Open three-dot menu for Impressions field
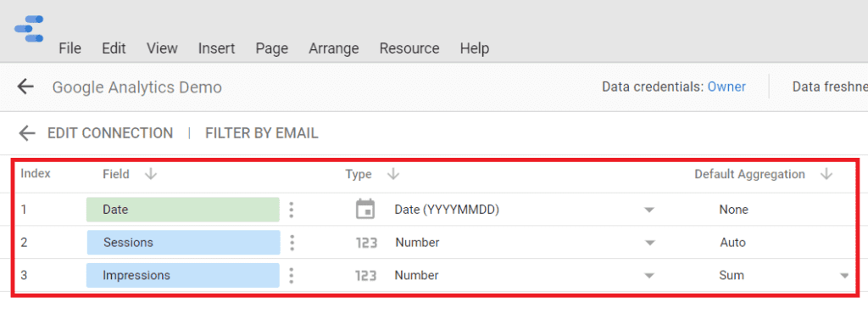 292,275
